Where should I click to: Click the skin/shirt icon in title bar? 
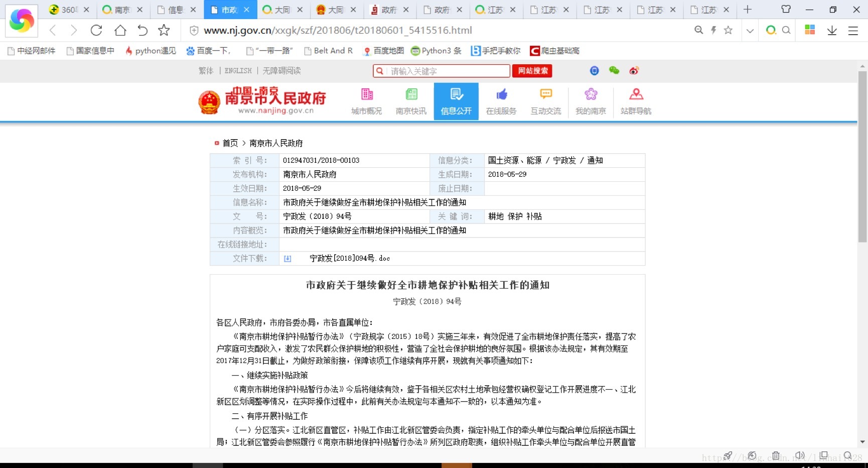786,10
